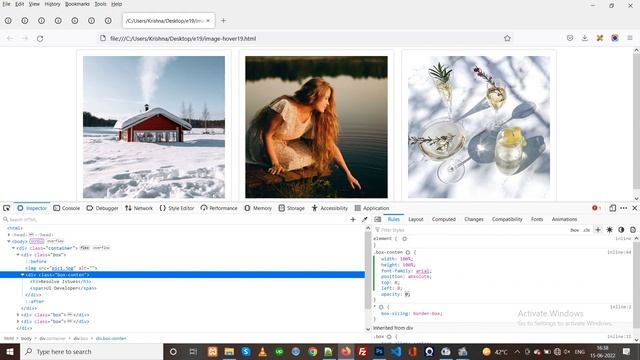Select the Changes sidebar tab

[474, 220]
